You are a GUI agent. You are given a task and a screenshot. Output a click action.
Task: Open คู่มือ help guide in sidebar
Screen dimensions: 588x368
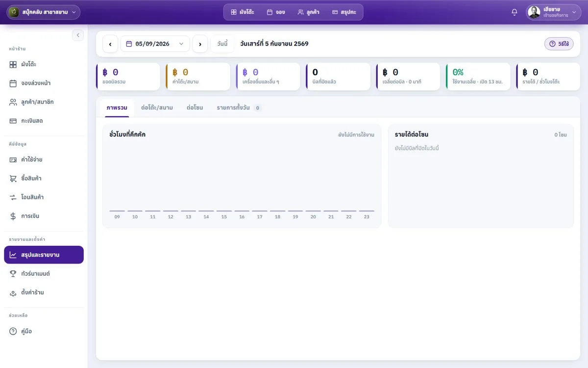[44, 331]
